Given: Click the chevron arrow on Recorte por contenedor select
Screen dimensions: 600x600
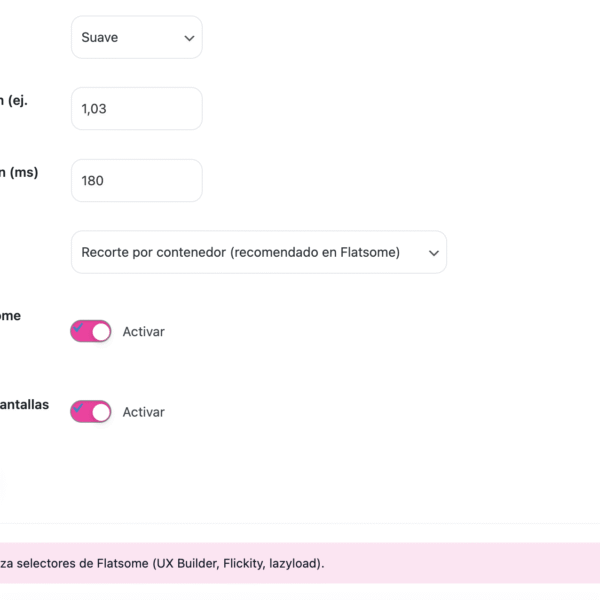Looking at the screenshot, I should (x=434, y=253).
